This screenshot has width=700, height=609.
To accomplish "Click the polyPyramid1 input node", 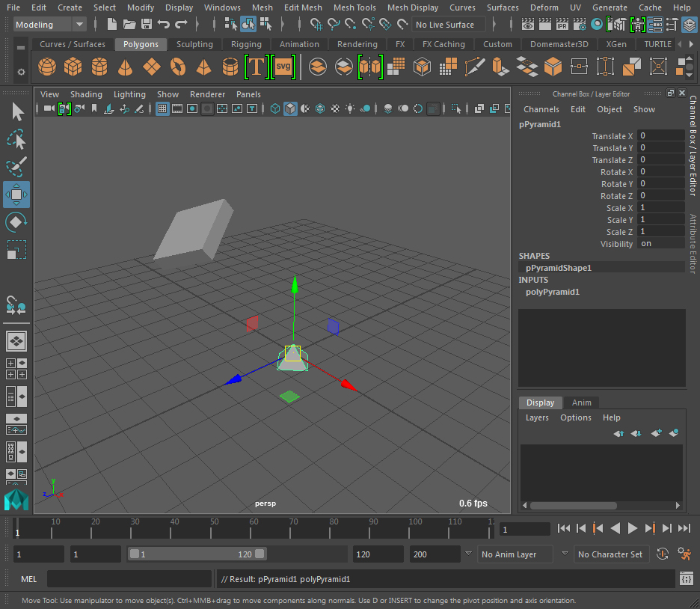I will click(x=553, y=292).
